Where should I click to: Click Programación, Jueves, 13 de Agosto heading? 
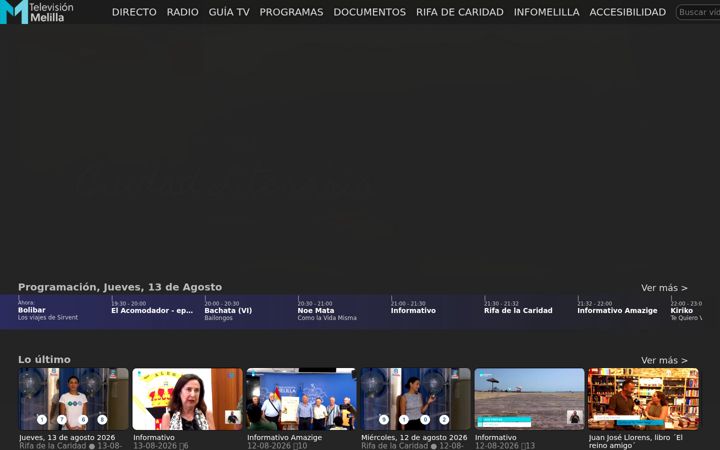click(120, 287)
